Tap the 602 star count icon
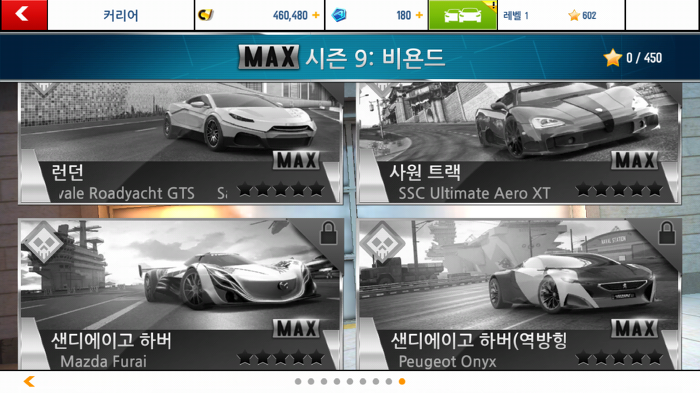700x393 pixels. pos(574,16)
